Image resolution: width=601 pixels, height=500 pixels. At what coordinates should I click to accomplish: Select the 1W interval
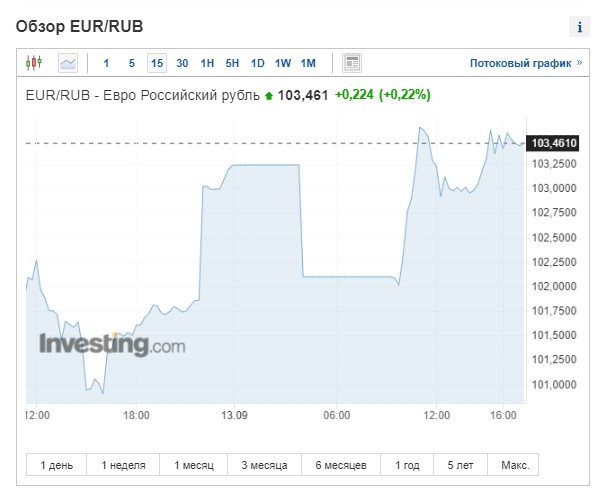pyautogui.click(x=283, y=63)
